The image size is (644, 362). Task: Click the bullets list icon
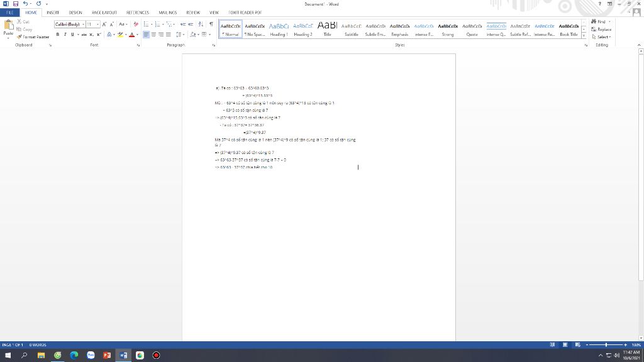(146, 25)
